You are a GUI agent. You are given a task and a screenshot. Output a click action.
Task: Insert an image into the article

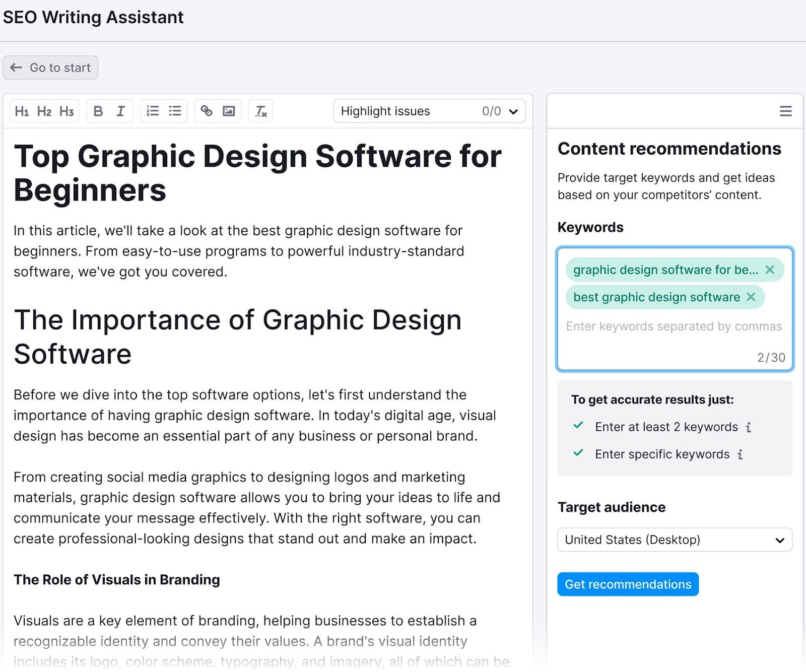pos(229,111)
